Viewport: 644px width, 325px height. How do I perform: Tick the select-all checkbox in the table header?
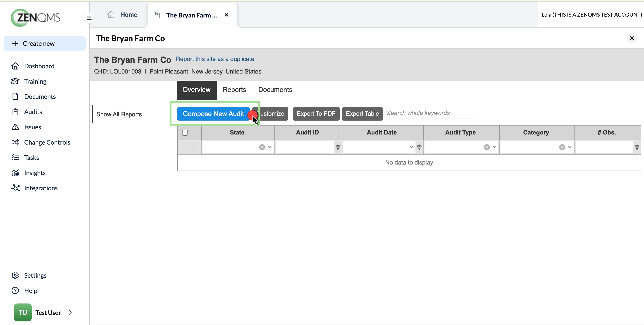pyautogui.click(x=185, y=133)
